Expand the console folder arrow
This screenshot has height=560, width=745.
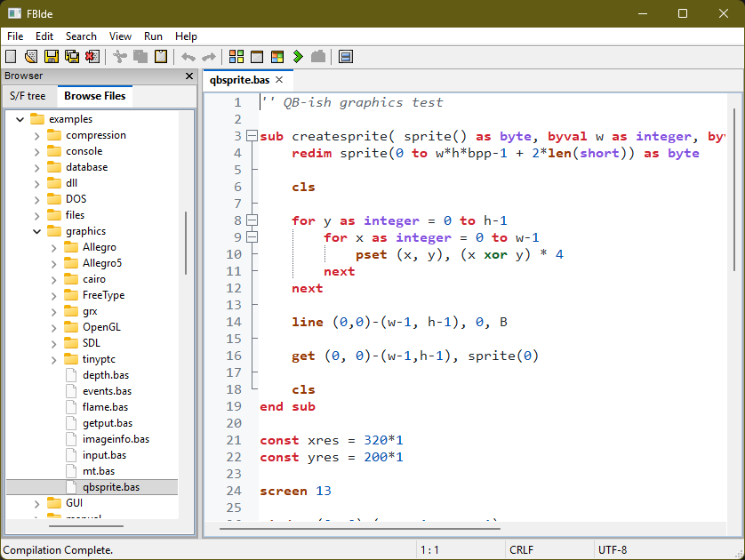click(x=37, y=151)
